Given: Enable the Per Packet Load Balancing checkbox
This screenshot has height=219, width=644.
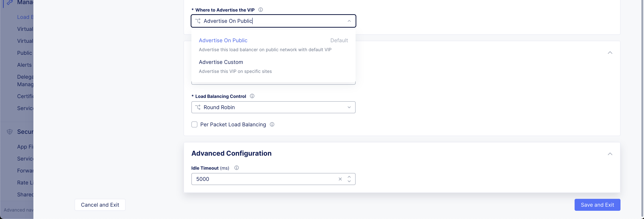Looking at the screenshot, I should coord(194,124).
